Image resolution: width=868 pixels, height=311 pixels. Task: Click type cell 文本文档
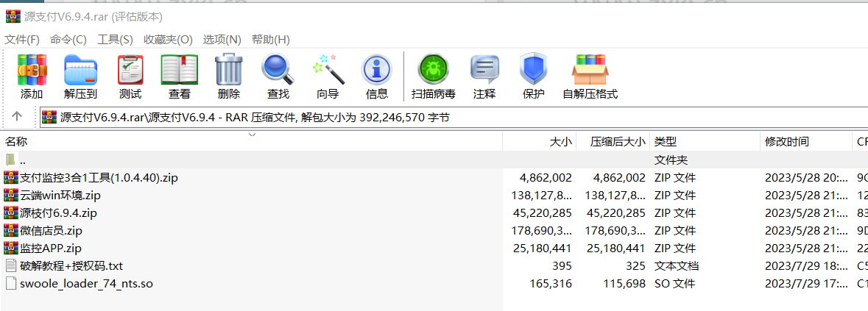(x=677, y=266)
